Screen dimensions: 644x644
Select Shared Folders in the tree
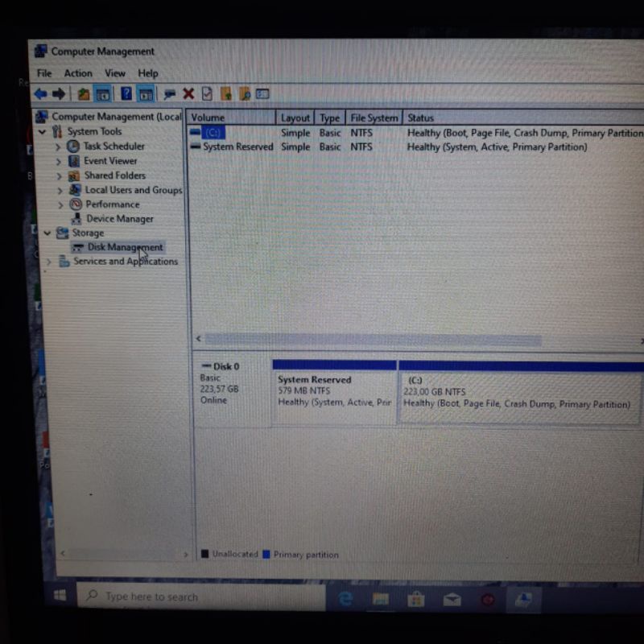(115, 175)
